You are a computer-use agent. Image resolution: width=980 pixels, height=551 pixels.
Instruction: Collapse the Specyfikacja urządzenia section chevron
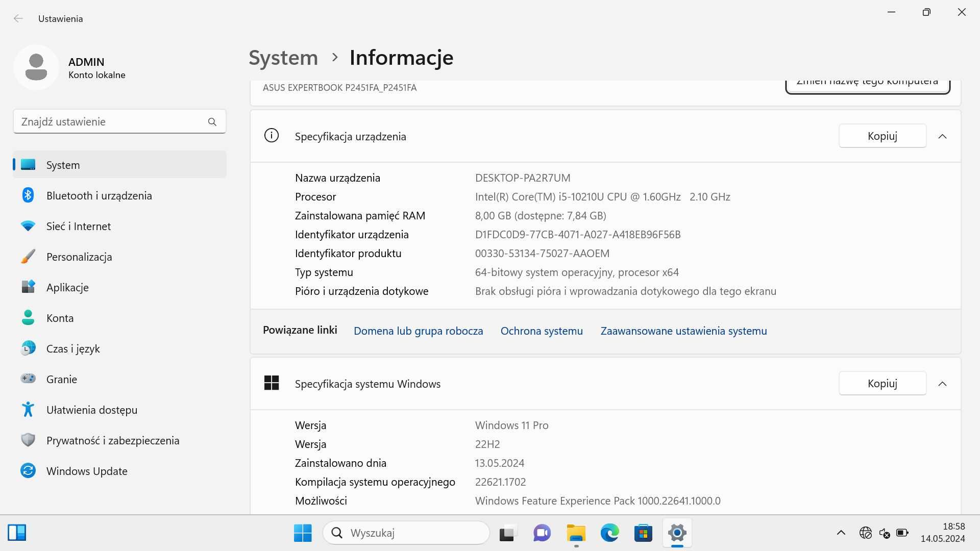943,136
